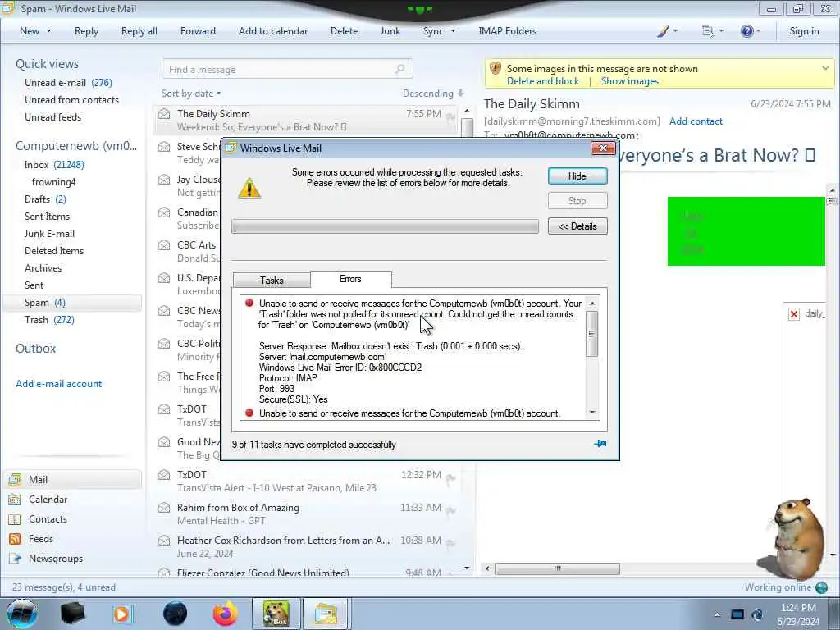The image size is (840, 630).
Task: Click the taskbar clock showing 1:24 PM
Action: (798, 614)
